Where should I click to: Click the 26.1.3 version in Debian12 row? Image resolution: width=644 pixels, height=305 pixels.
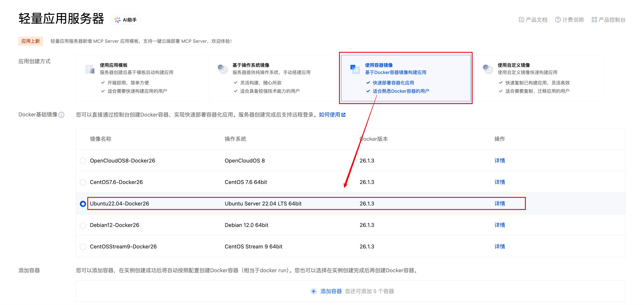click(367, 225)
